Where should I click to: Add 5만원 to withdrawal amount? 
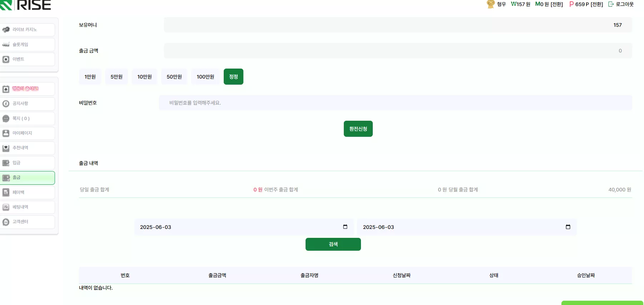117,77
